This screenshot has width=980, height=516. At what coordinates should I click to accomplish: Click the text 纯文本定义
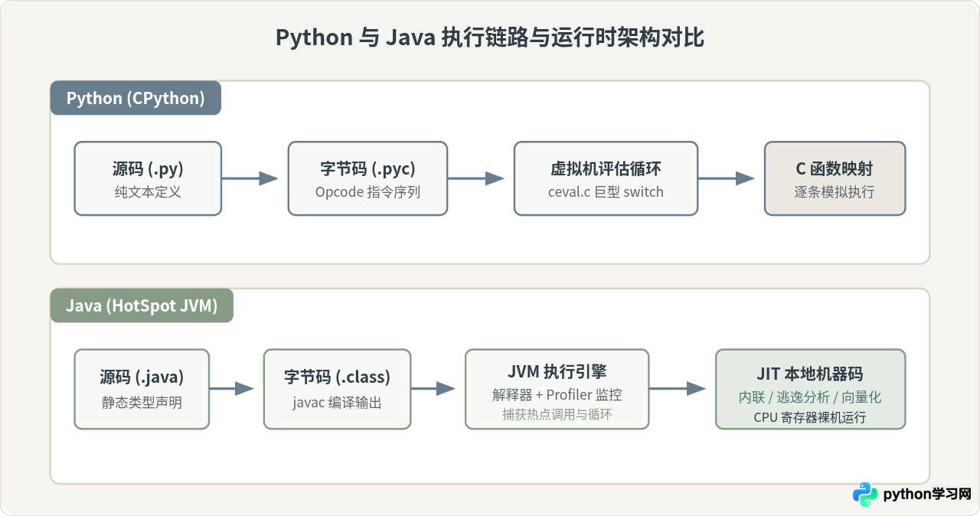[148, 191]
